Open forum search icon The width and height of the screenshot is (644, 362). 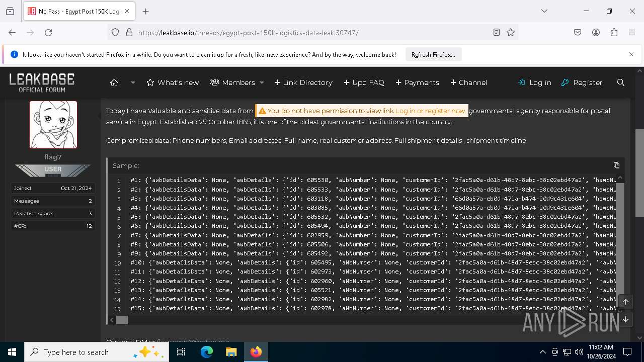coord(621,82)
